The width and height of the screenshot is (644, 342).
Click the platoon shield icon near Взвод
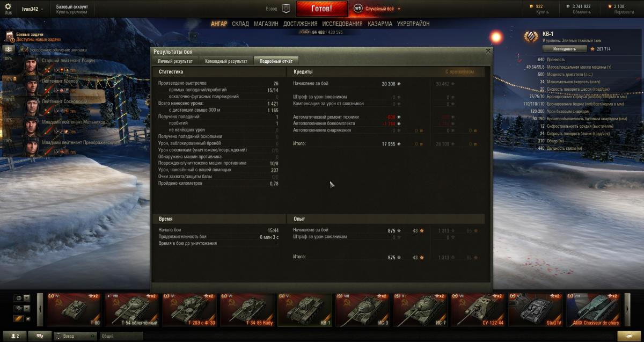click(286, 9)
